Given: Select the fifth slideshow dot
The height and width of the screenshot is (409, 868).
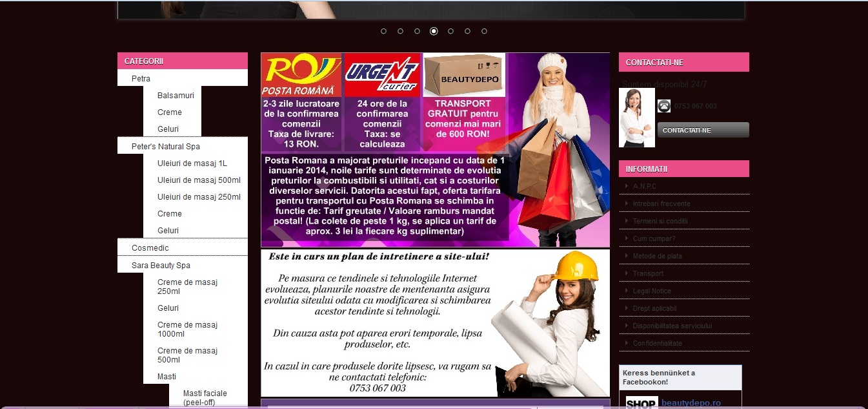Looking at the screenshot, I should pyautogui.click(x=450, y=31).
